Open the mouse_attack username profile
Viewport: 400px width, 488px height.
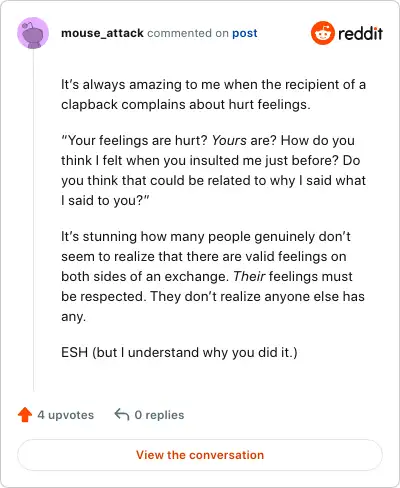coord(102,33)
